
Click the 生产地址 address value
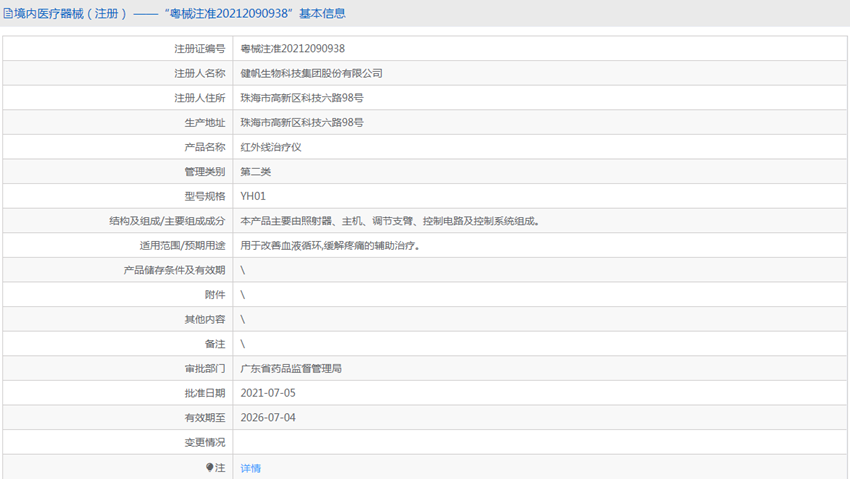pyautogui.click(x=302, y=122)
